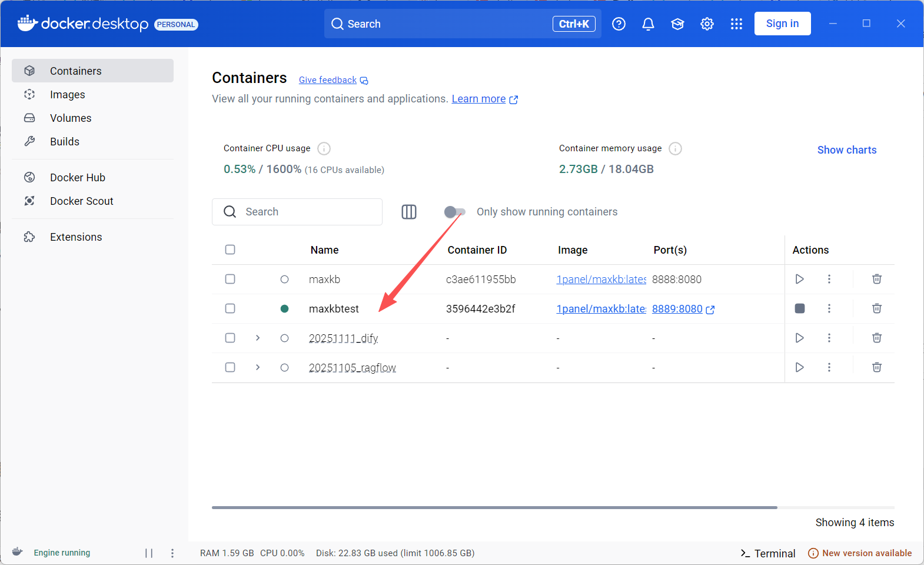Open the 8889:8080 port link
924x565 pixels.
point(683,309)
